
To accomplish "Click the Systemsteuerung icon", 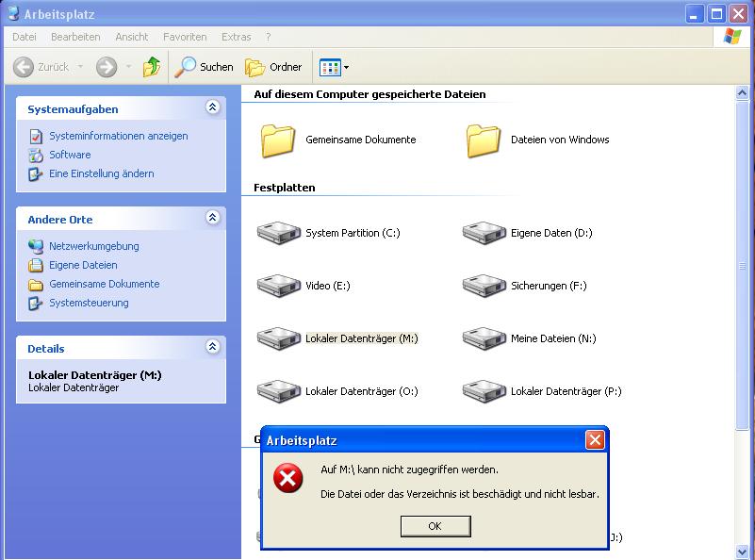I will tap(35, 304).
